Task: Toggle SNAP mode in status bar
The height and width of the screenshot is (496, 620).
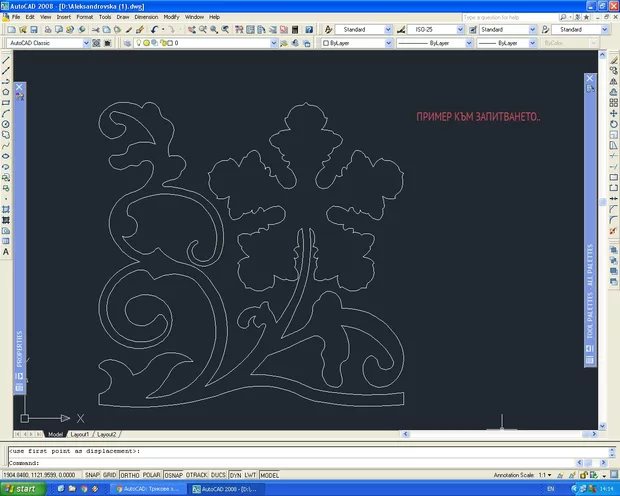Action: [90, 476]
